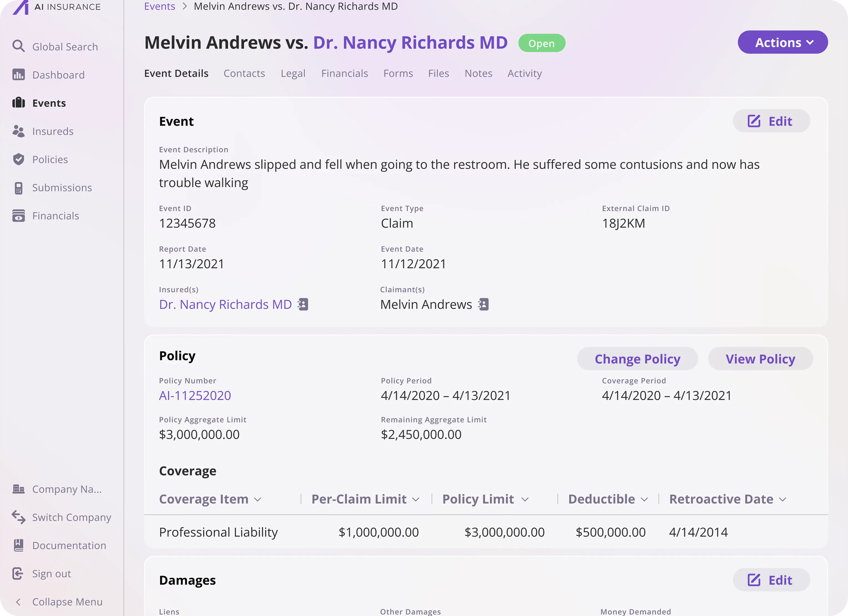Click the Dashboard chart icon
Screen dimensions: 848x616
(18, 74)
